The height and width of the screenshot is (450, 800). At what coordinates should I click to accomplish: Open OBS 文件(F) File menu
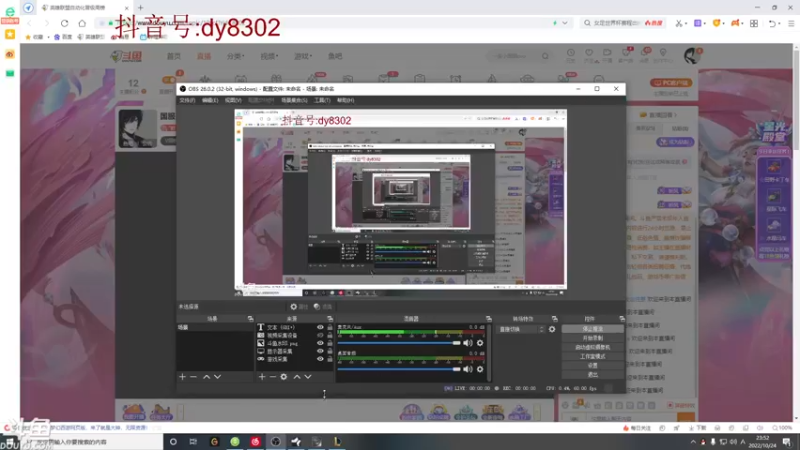(187, 100)
